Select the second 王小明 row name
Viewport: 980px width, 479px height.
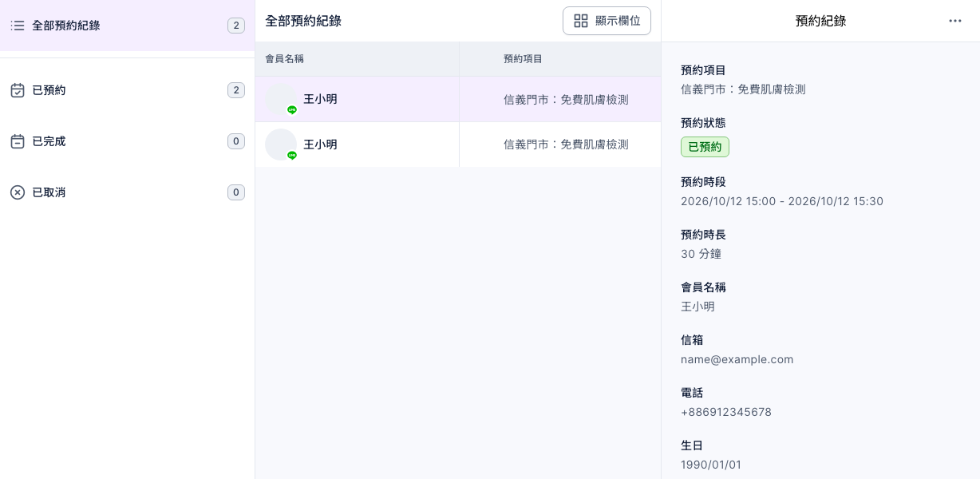[x=320, y=144]
